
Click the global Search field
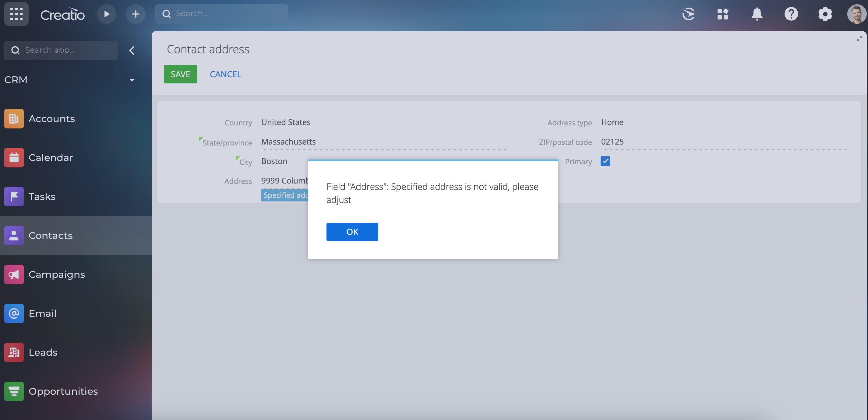point(221,14)
